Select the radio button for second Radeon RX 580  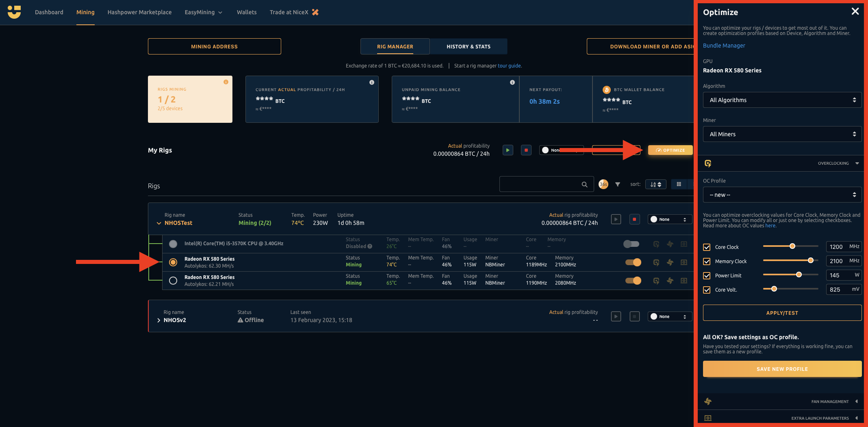(173, 280)
